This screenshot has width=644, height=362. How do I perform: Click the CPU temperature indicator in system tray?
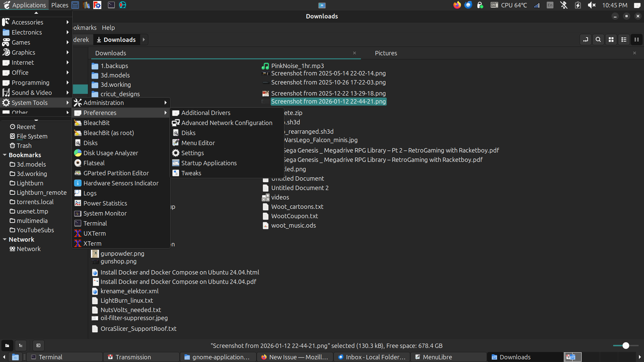click(508, 5)
